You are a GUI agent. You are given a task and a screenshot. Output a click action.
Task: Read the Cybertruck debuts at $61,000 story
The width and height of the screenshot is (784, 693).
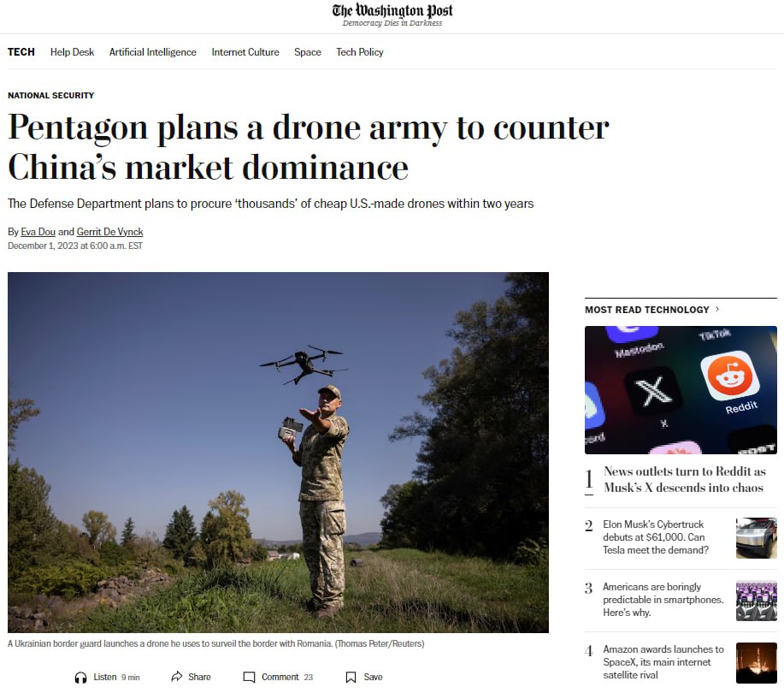[x=656, y=537]
